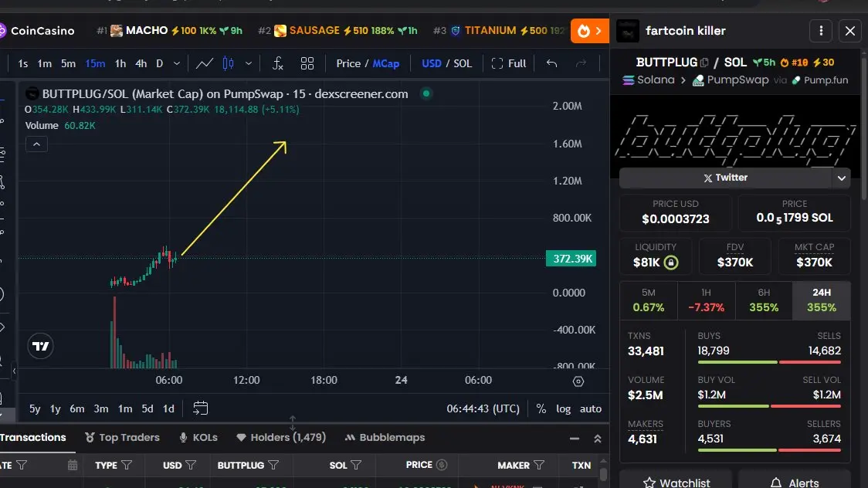Image resolution: width=868 pixels, height=488 pixels.
Task: Click the CoinCasino ad link
Action: (37, 31)
